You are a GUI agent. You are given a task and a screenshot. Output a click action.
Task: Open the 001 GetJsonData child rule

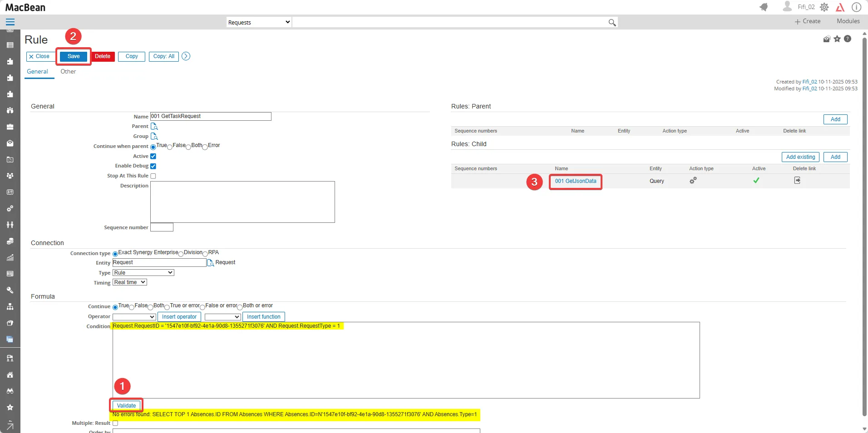click(x=575, y=181)
